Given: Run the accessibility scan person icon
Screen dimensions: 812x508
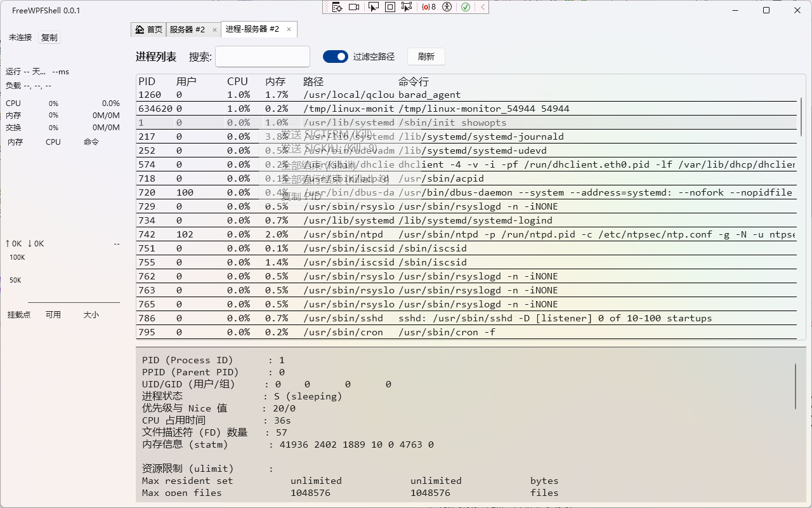Looking at the screenshot, I should [x=447, y=7].
